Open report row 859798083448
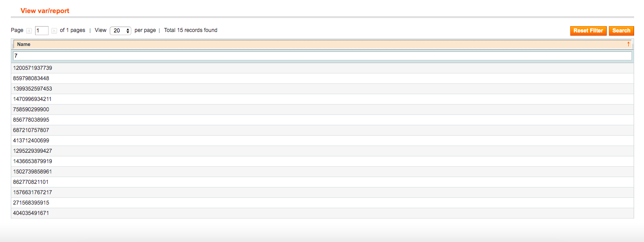This screenshot has height=242, width=644. pyautogui.click(x=322, y=78)
